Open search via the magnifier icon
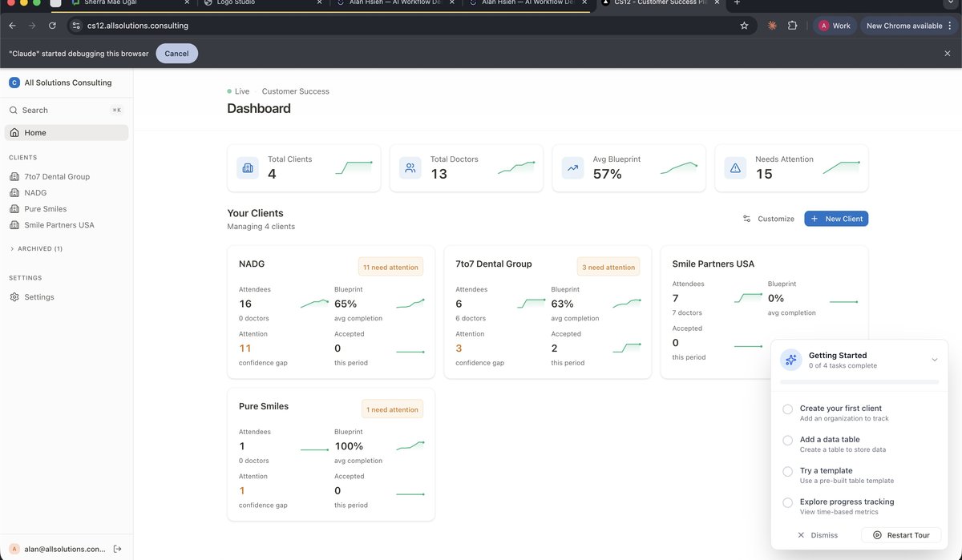 click(12, 110)
